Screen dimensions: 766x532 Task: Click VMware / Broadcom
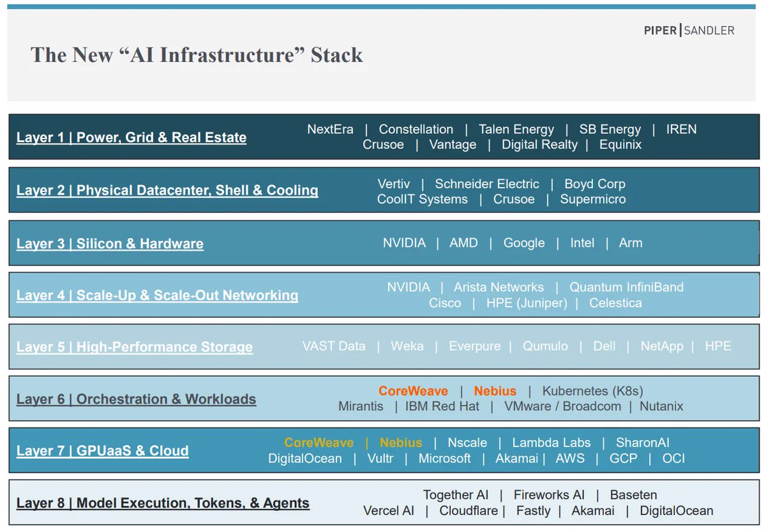[x=562, y=406]
